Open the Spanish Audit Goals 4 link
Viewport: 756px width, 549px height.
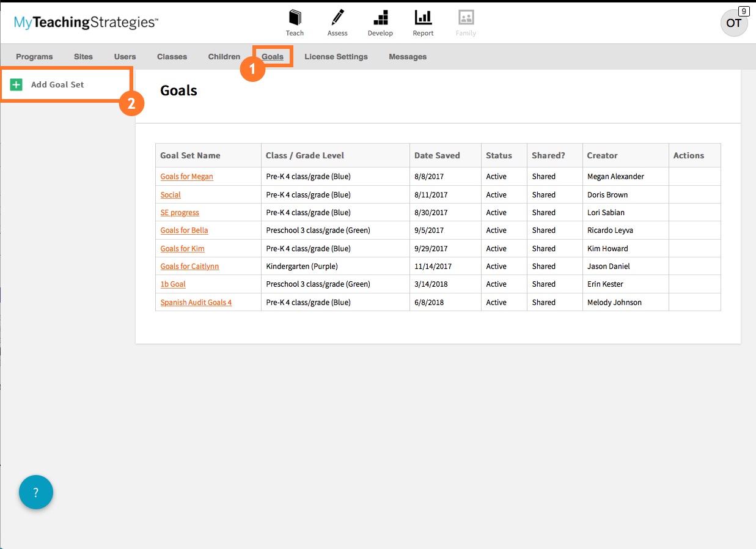click(196, 303)
